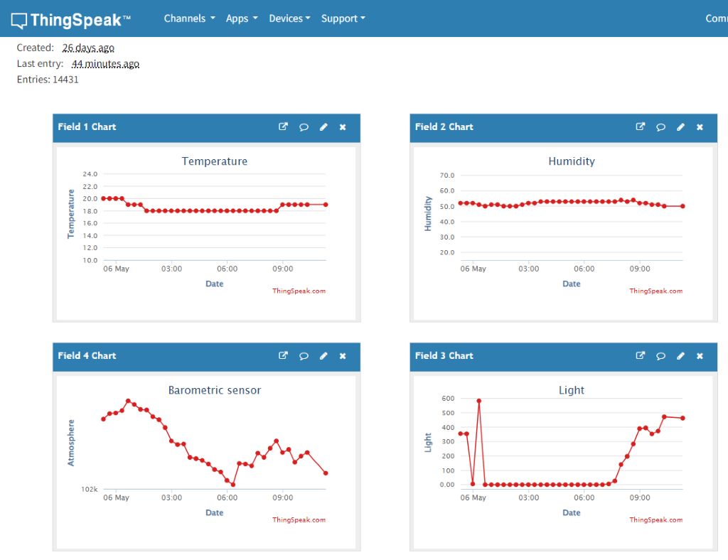Select the Field 2 Chart header title
This screenshot has height=560, width=728.
[x=444, y=126]
